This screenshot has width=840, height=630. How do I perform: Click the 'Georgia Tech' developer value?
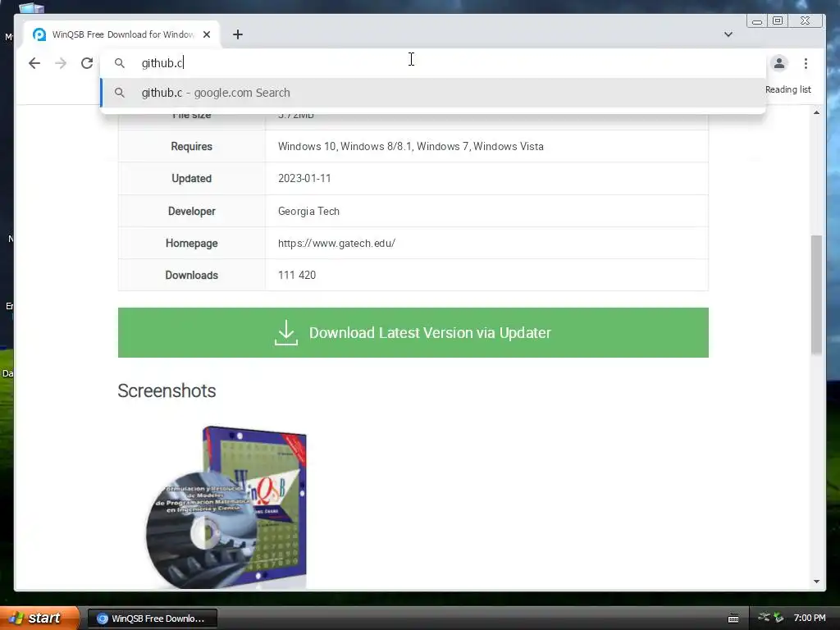coord(308,211)
